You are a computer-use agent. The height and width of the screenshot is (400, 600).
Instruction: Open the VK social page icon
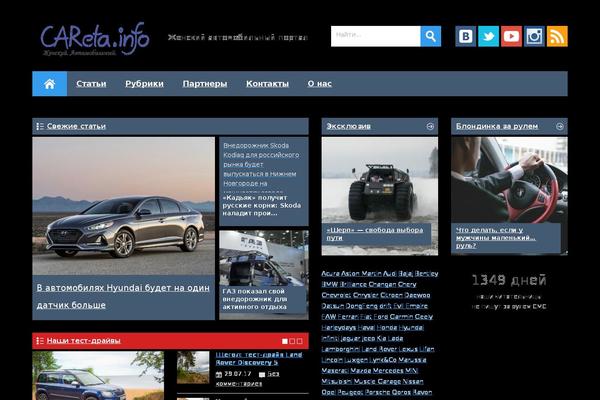(466, 36)
